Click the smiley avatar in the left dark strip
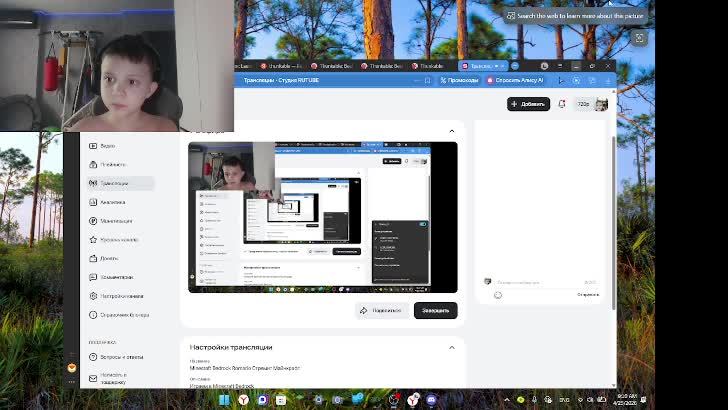728x410 pixels. 72,368
